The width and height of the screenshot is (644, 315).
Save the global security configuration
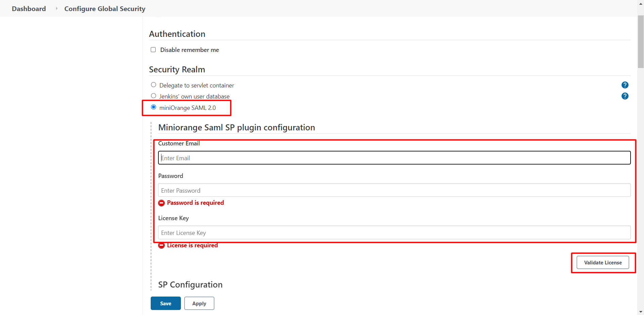pyautogui.click(x=165, y=303)
